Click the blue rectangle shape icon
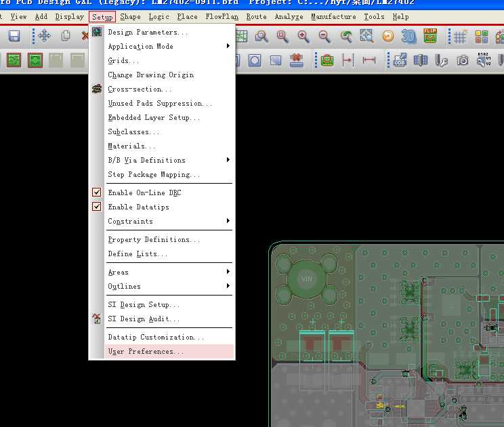This screenshot has height=427, width=504. pyautogui.click(x=276, y=60)
